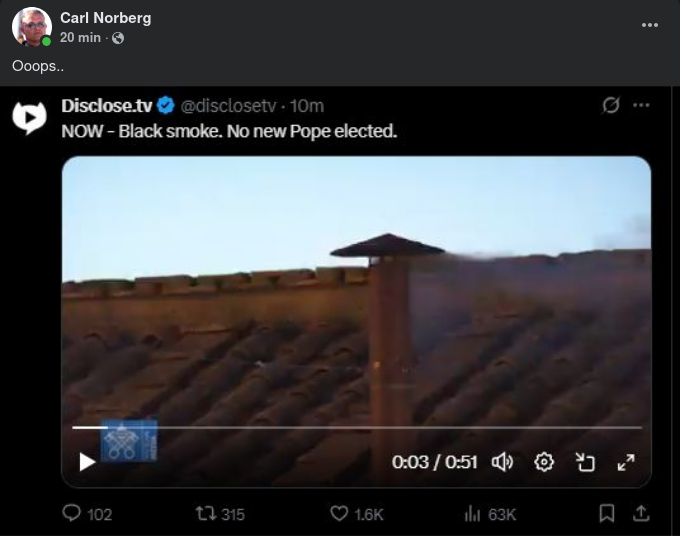Image resolution: width=680 pixels, height=536 pixels.
Task: Open video settings gear
Action: (x=544, y=462)
